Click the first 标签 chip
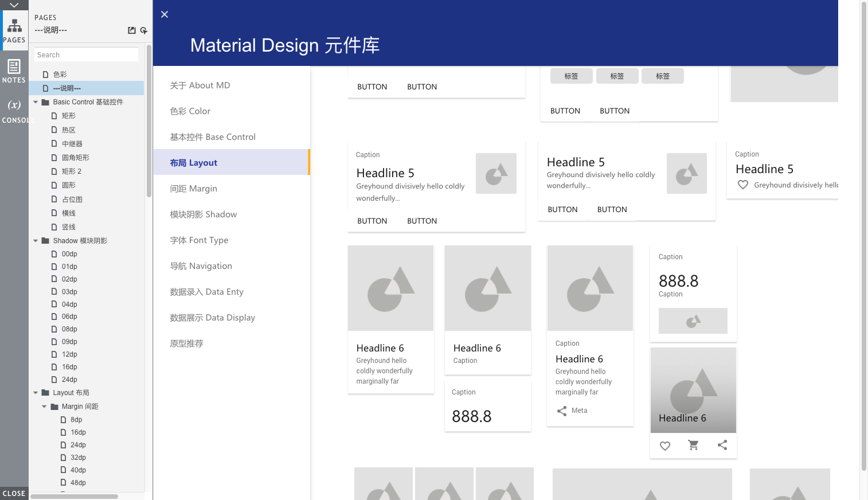This screenshot has width=868, height=500. (571, 76)
